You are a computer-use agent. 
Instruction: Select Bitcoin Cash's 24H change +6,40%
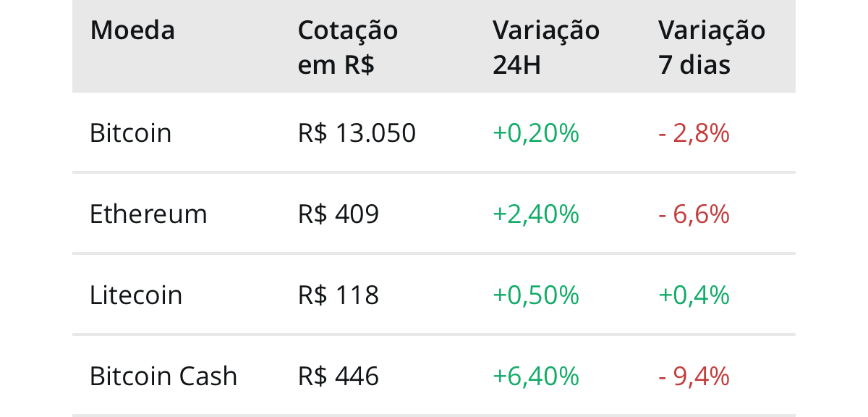[x=536, y=376]
